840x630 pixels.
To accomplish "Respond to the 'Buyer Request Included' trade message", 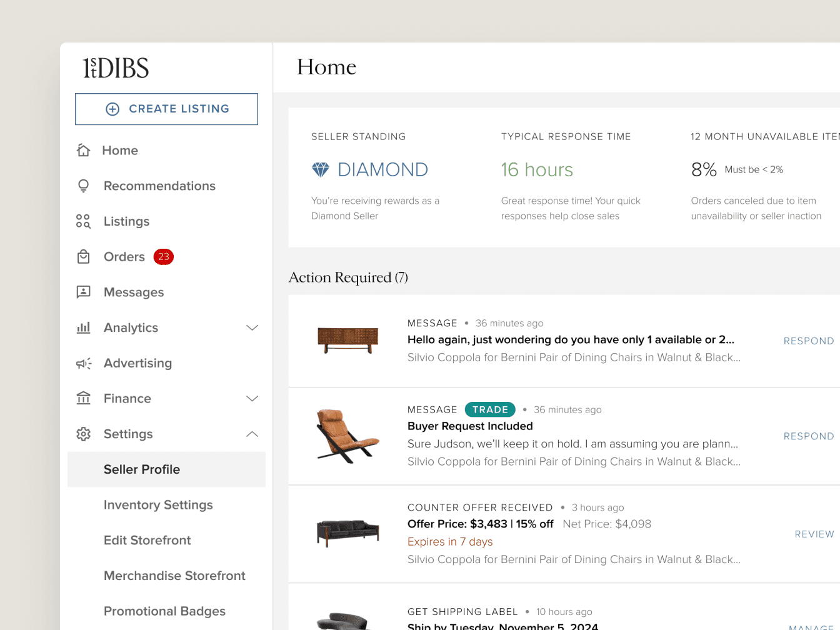I will (809, 436).
